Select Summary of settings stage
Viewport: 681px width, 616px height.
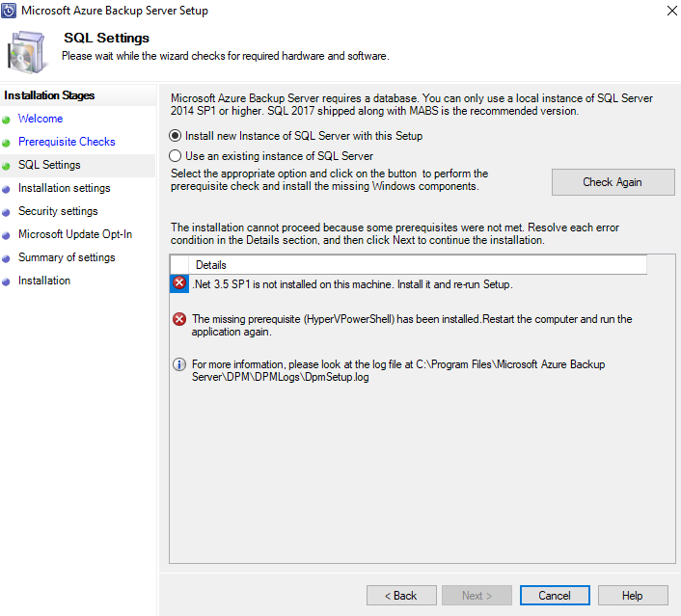(x=67, y=257)
